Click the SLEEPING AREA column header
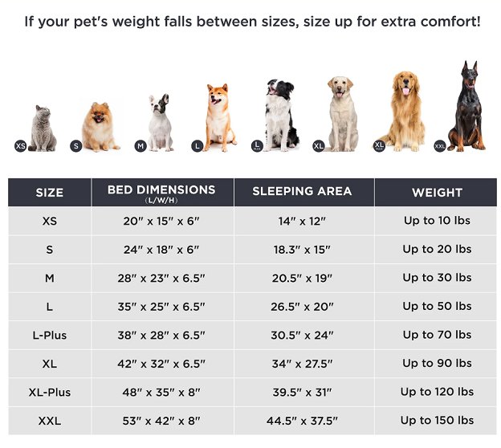Viewport: 501px width, 448px height. [x=302, y=192]
